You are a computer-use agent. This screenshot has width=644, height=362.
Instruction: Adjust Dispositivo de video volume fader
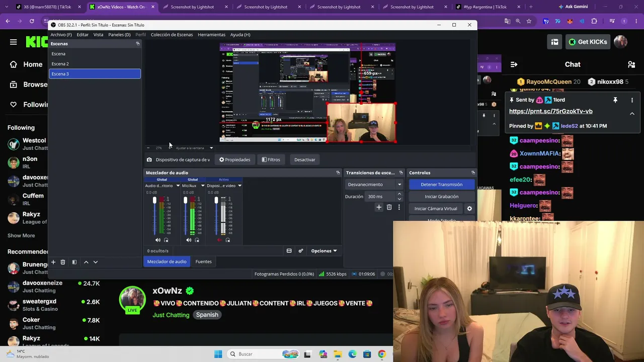click(216, 201)
